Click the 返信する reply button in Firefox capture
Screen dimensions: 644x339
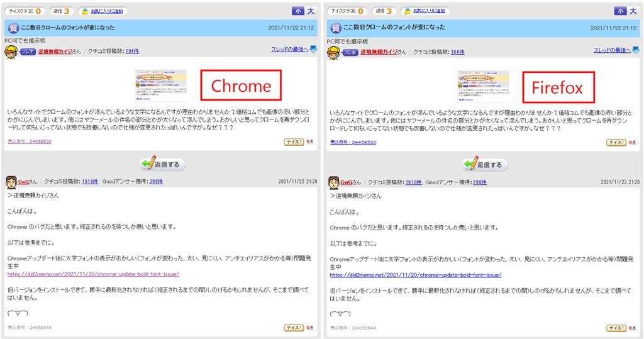pyautogui.click(x=484, y=165)
